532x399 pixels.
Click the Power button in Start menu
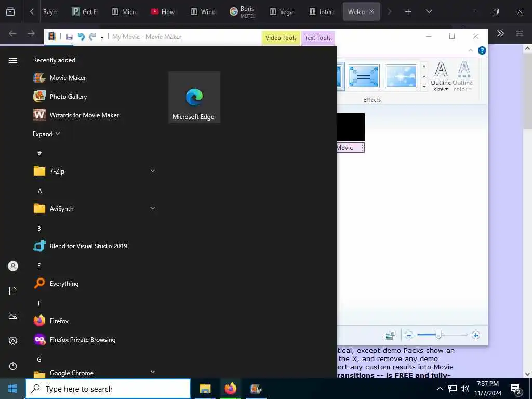13,366
